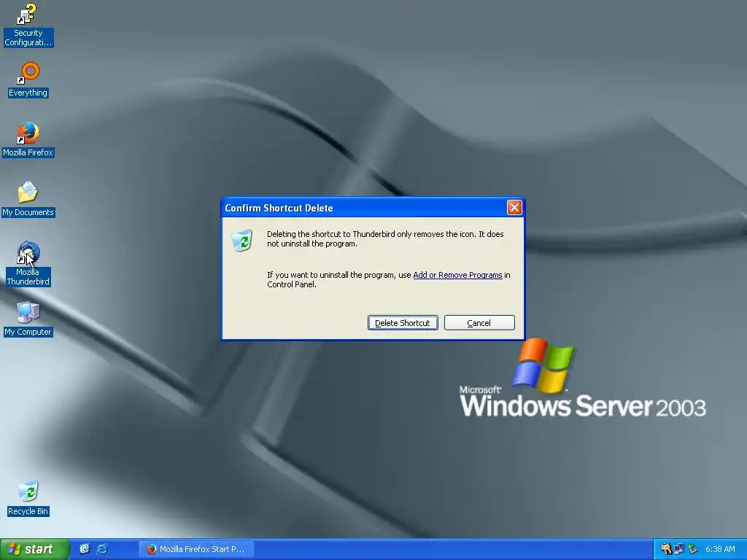Select the Security Configuration desktop shortcut
Viewport: 747px width, 560px height.
click(x=28, y=26)
